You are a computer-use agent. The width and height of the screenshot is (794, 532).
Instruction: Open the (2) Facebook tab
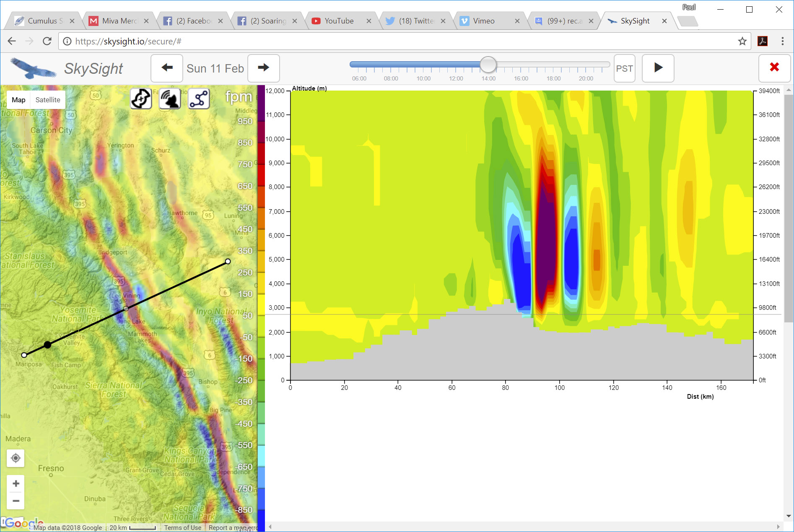(x=193, y=21)
